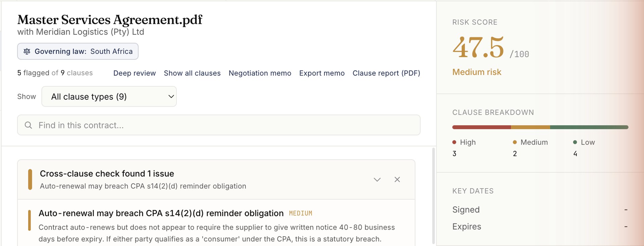Click the Low legend label
This screenshot has width=644, height=246.
588,142
